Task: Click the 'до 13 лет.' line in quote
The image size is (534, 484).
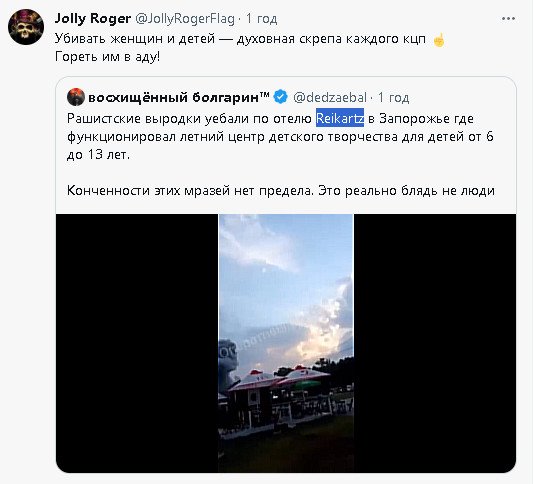Action: point(98,155)
